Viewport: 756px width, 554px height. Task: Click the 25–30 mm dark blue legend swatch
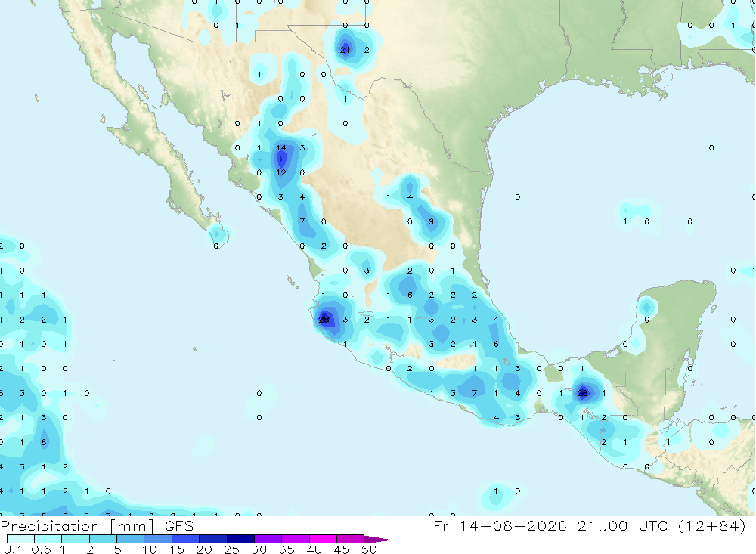[x=240, y=539]
